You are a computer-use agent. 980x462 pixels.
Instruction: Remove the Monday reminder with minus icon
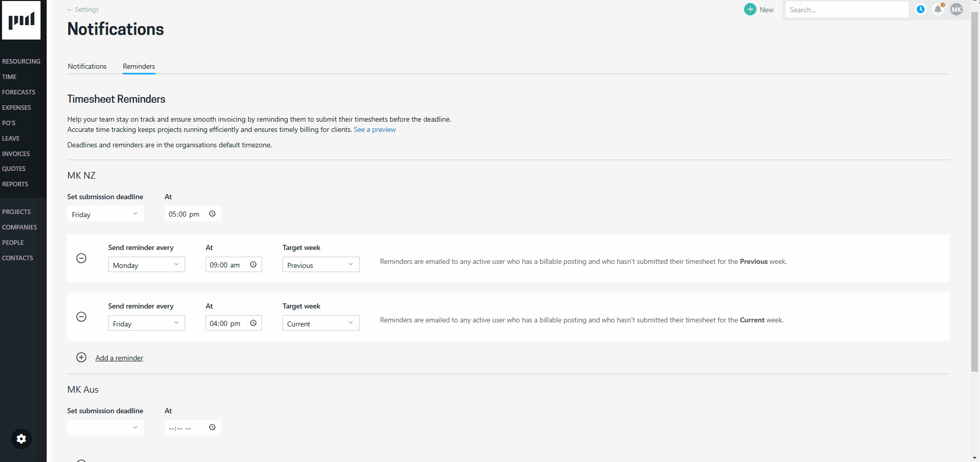coord(81,258)
